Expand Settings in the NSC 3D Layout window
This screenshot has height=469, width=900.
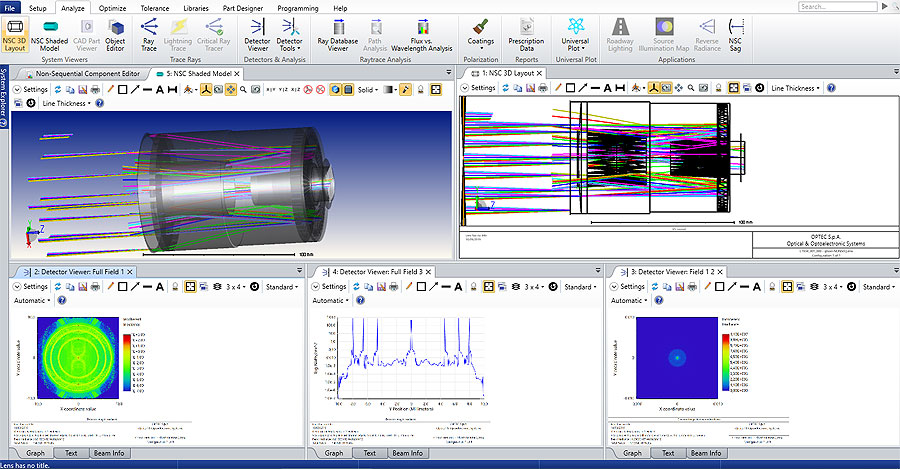point(482,88)
